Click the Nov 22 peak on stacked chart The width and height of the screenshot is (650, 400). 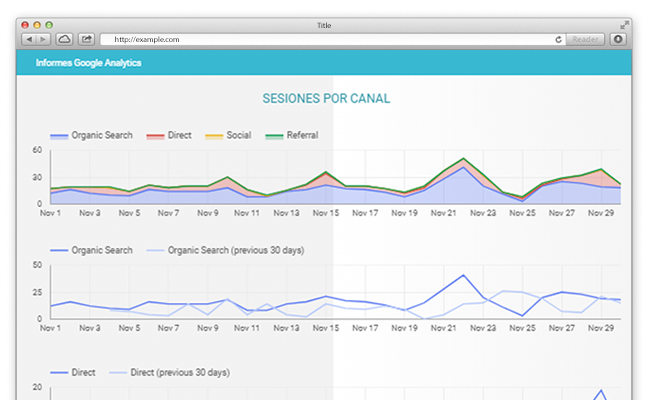click(x=463, y=158)
